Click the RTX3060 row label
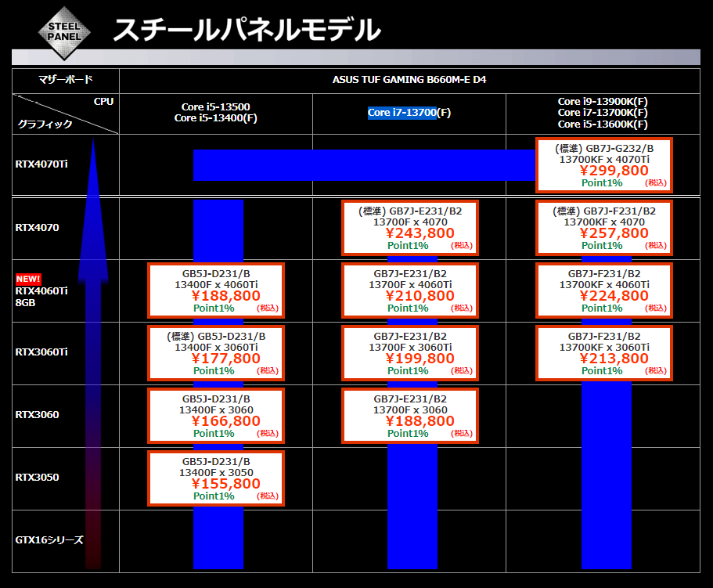 click(37, 415)
